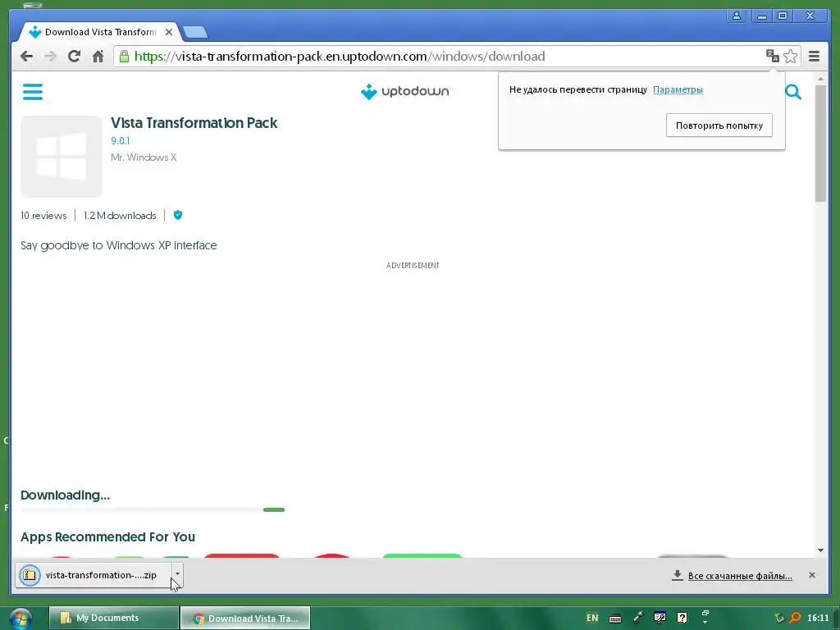Open a new tab
The image size is (840, 630).
[x=195, y=32]
